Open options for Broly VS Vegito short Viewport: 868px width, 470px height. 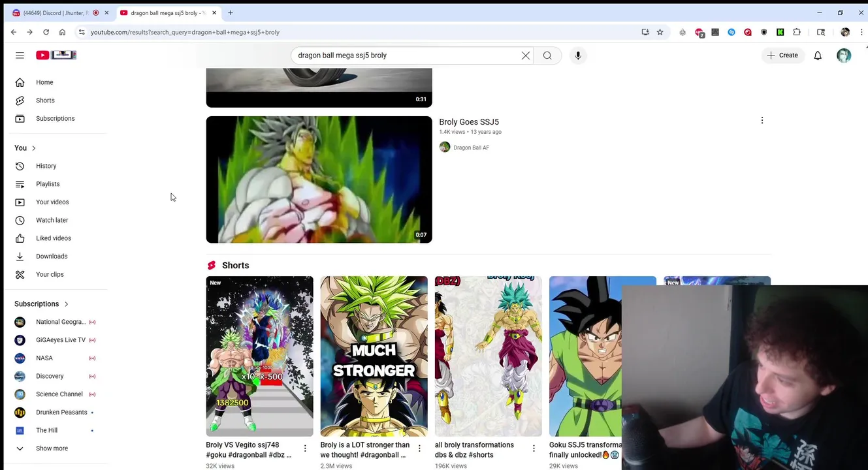(305, 448)
